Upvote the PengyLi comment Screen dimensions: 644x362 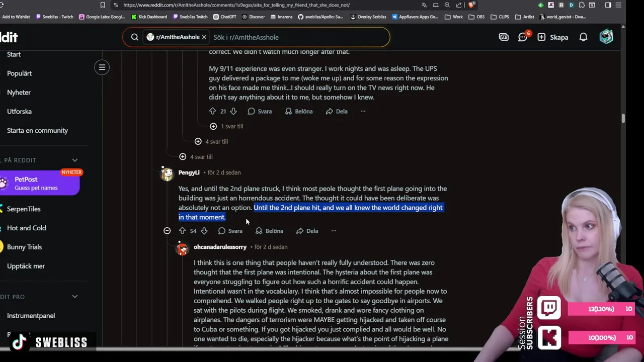[x=182, y=231]
